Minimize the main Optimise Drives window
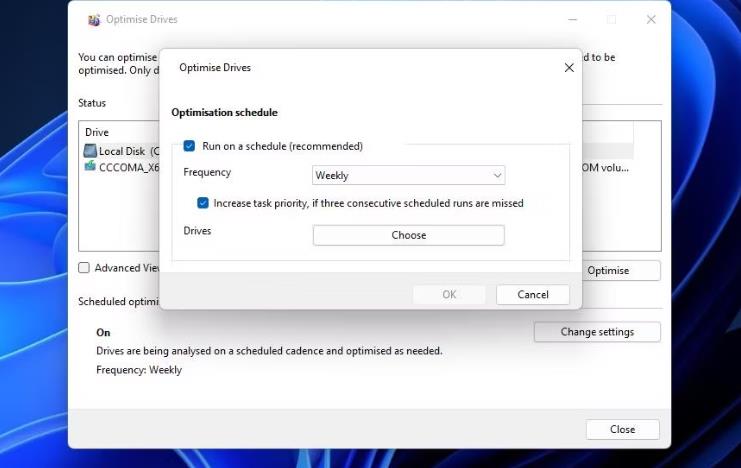Screen dimensions: 741x468 (572, 19)
